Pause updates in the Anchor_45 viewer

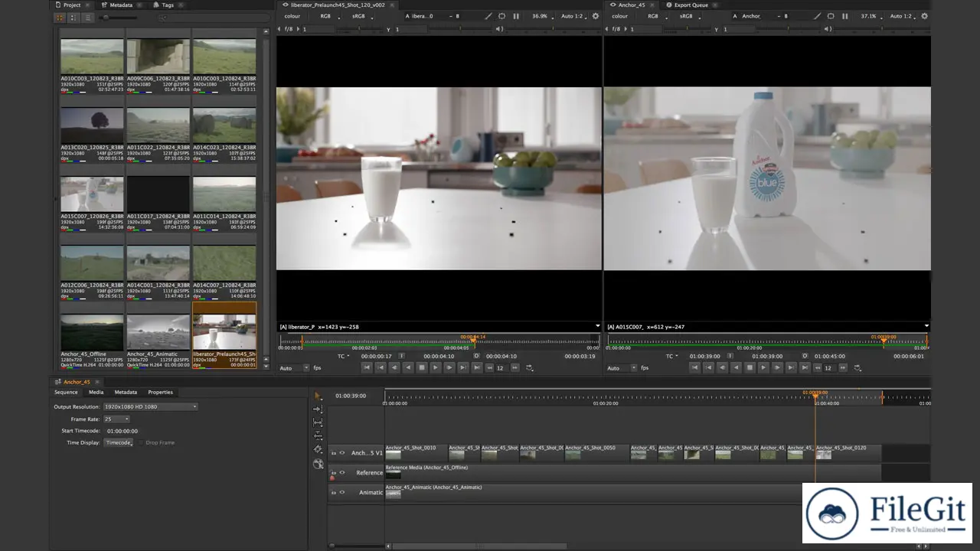coord(844,16)
